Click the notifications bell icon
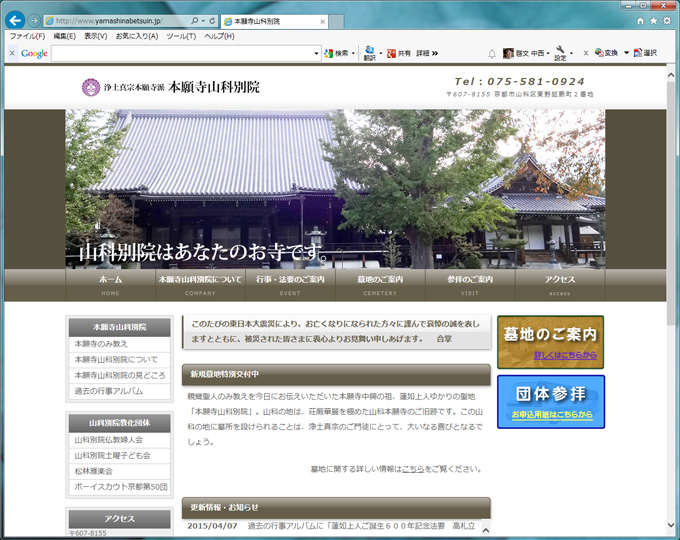Viewport: 680px width, 540px height. pyautogui.click(x=492, y=54)
